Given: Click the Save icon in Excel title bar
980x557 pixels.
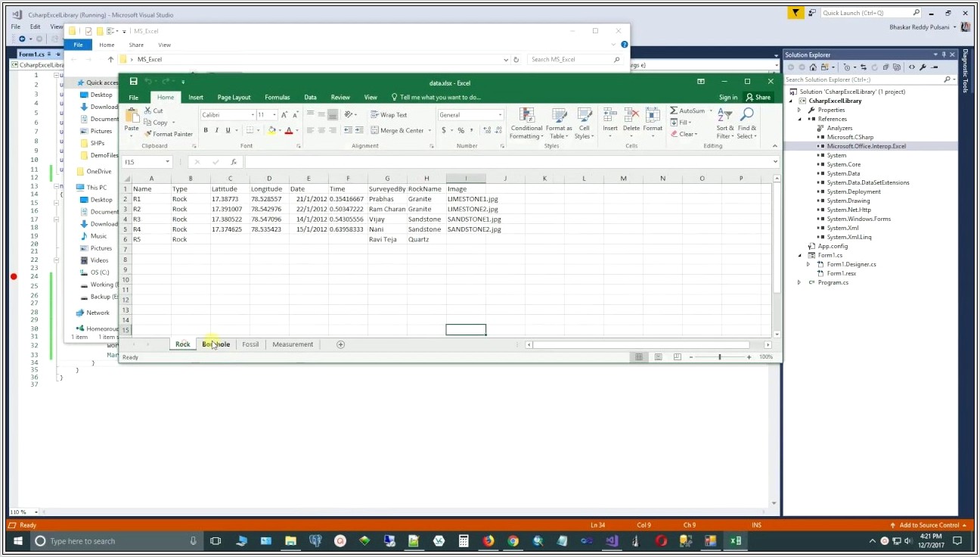Looking at the screenshot, I should (133, 81).
